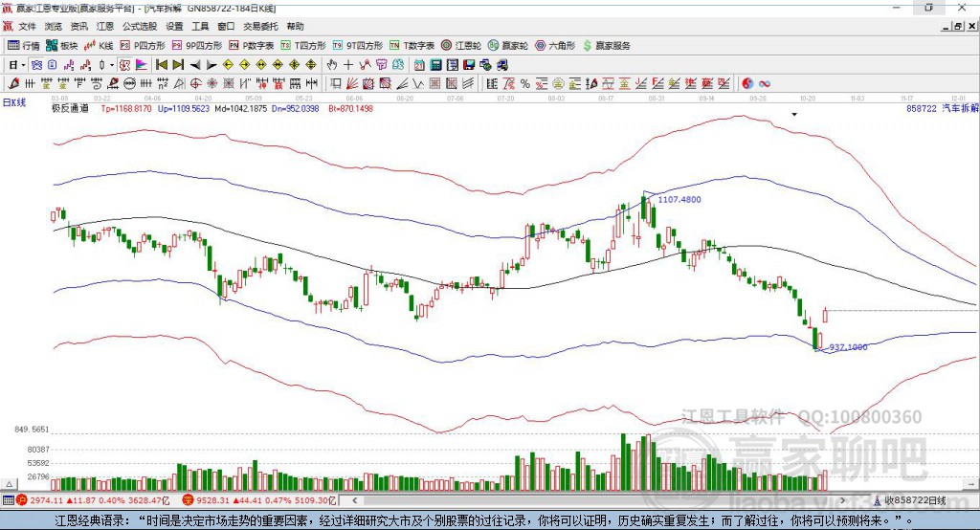Image resolution: width=980 pixels, height=530 pixels.
Task: Open the T数字表 tool
Action: pyautogui.click(x=412, y=46)
